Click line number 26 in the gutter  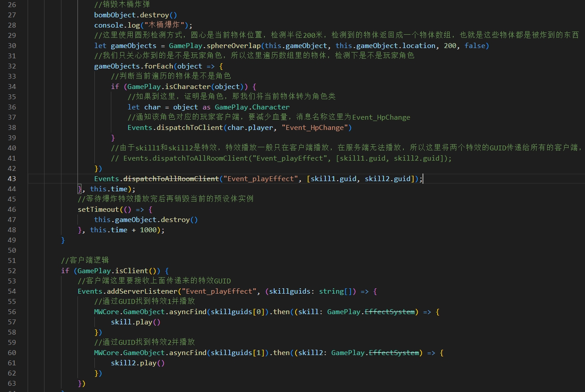click(12, 5)
